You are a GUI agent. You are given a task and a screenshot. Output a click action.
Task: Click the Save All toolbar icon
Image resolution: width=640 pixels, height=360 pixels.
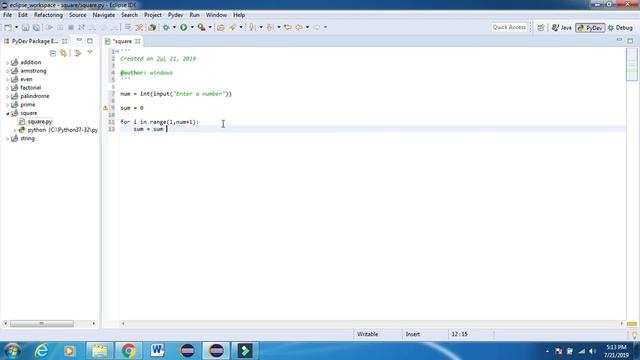coord(36,27)
